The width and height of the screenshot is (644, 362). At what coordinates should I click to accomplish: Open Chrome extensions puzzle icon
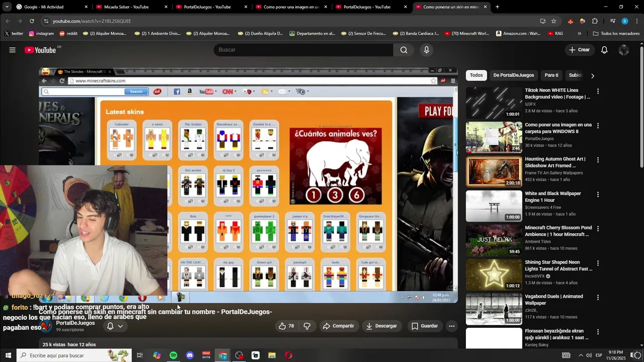coord(595,21)
